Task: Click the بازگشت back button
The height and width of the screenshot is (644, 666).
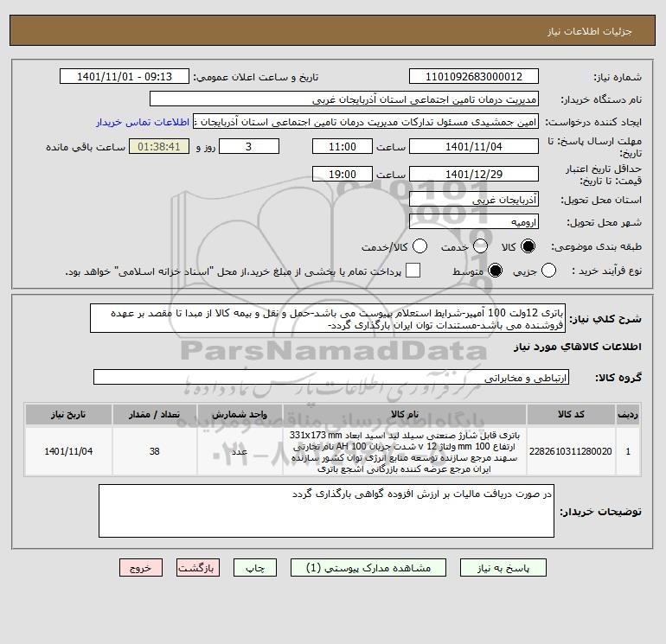Action: 198,568
